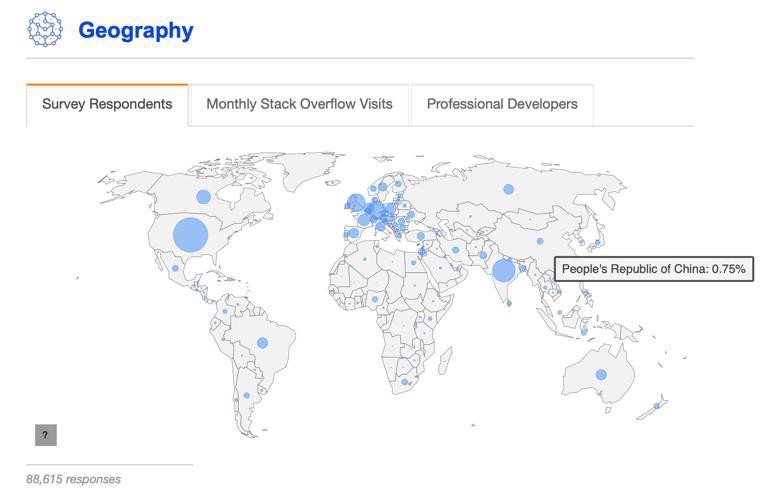Image resolution: width=765 pixels, height=497 pixels.
Task: Select the United Kingdom bubble
Action: 357,203
